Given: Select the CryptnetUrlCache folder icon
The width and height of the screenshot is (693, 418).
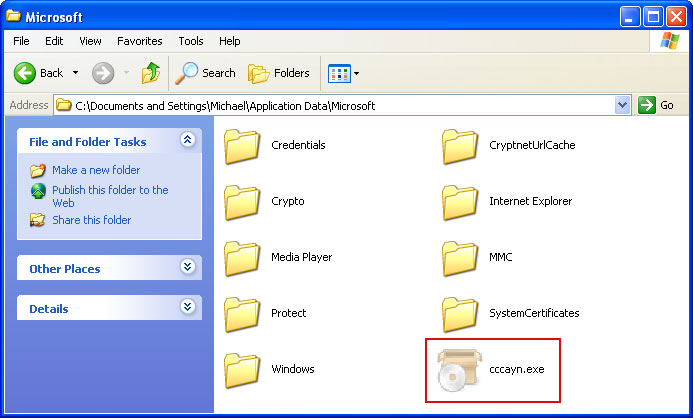Looking at the screenshot, I should click(x=460, y=146).
